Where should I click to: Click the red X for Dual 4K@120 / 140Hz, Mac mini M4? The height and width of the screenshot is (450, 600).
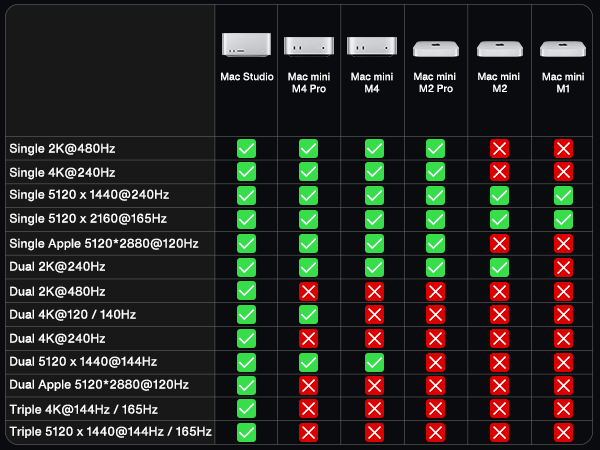374,315
